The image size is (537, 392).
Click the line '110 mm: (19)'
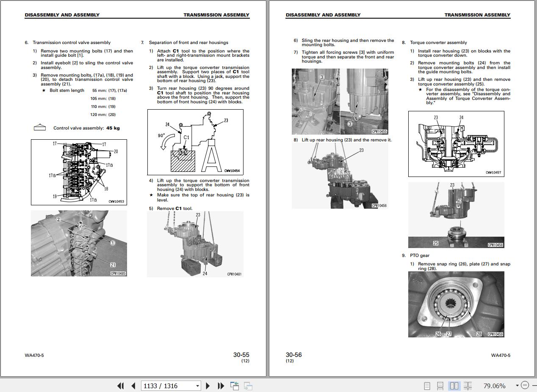(x=103, y=107)
